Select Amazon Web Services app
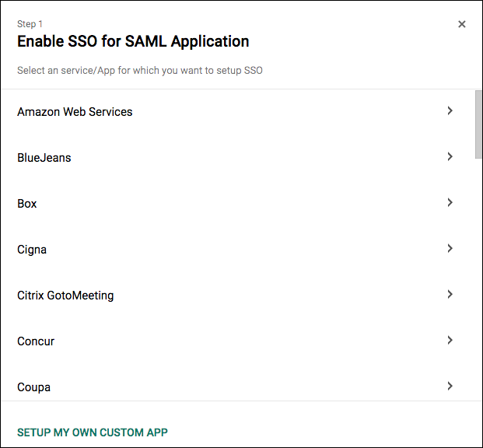483x448 pixels. coord(75,112)
